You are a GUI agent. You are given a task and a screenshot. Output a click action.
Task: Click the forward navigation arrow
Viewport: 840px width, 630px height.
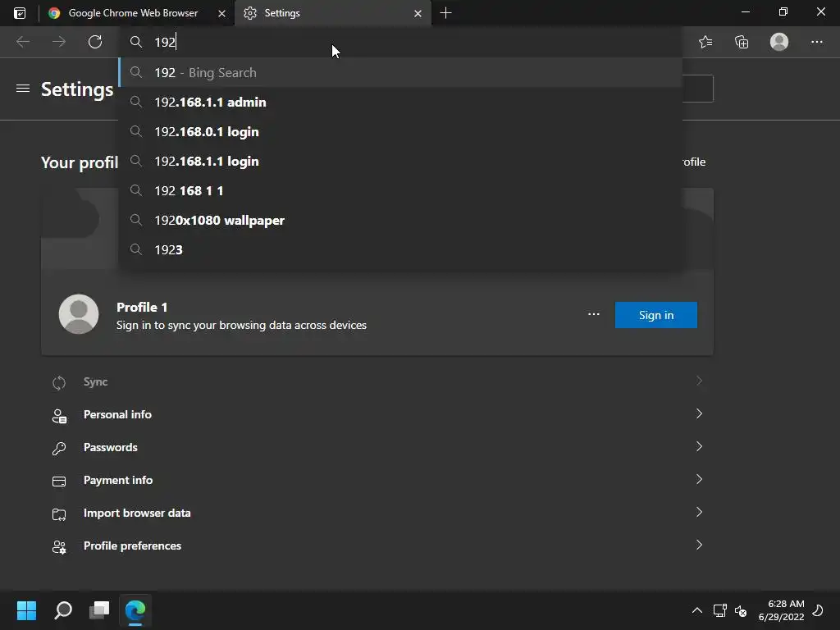coord(59,42)
